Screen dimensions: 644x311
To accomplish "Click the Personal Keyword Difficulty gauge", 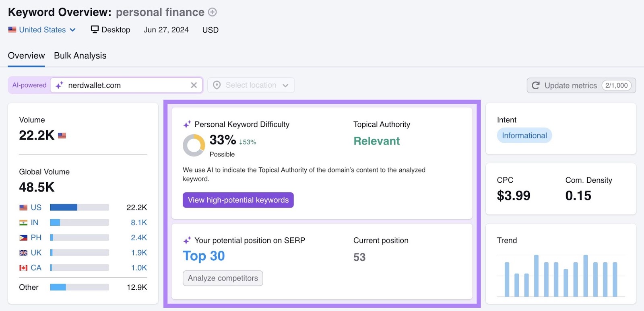I will point(194,145).
